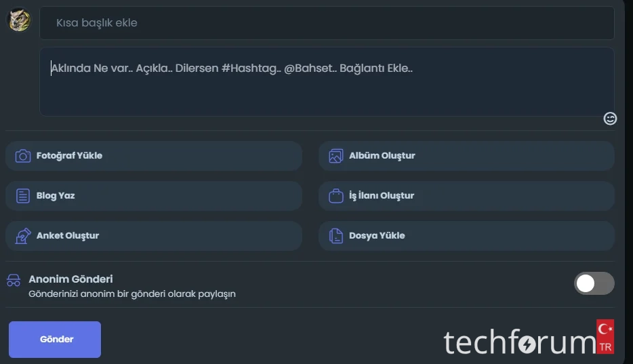633x364 pixels.
Task: Select the Fotoğraf Yükle label
Action: (69, 156)
